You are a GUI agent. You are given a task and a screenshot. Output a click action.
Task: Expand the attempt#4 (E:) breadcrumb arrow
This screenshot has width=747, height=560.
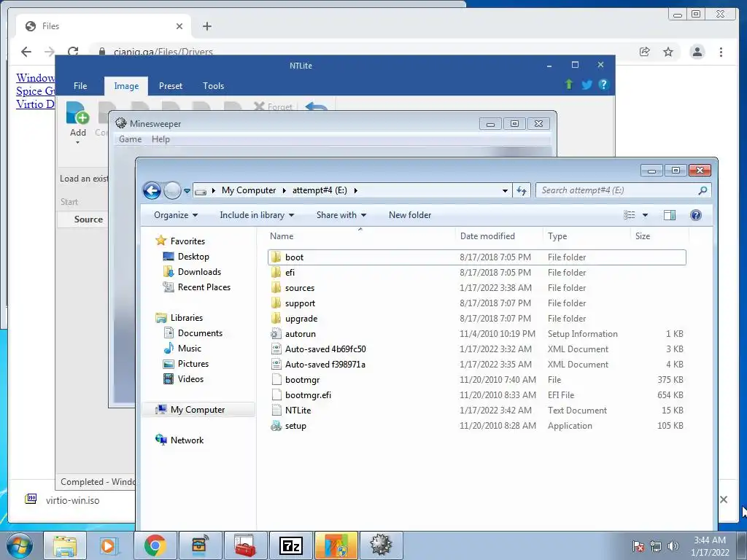click(x=355, y=190)
